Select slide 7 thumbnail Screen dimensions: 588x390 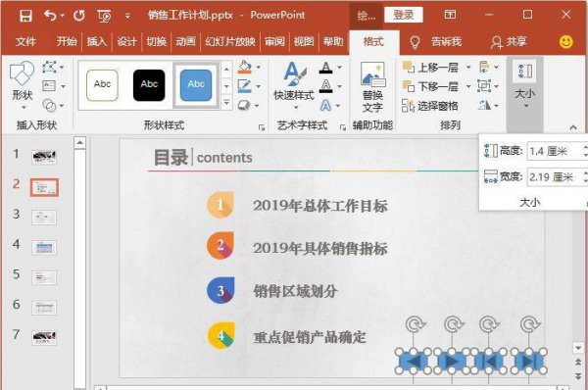pos(44,337)
